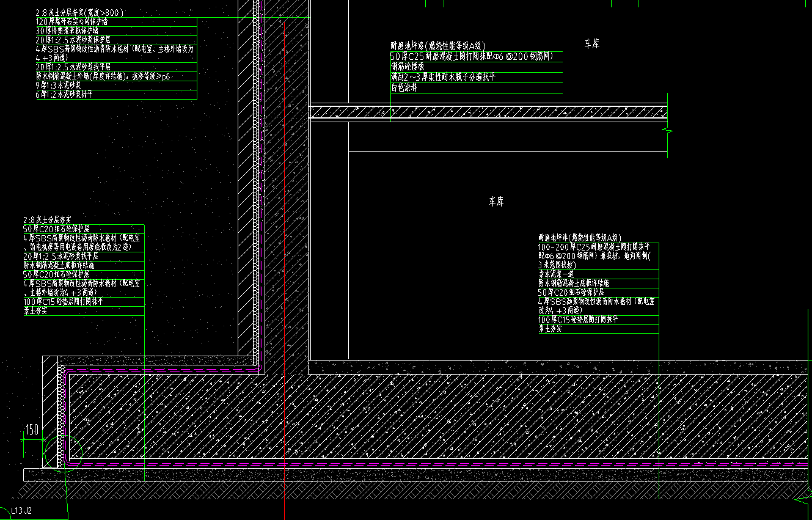Click the '车库' label above the floor slab
This screenshot has width=812, height=520.
pyautogui.click(x=591, y=43)
